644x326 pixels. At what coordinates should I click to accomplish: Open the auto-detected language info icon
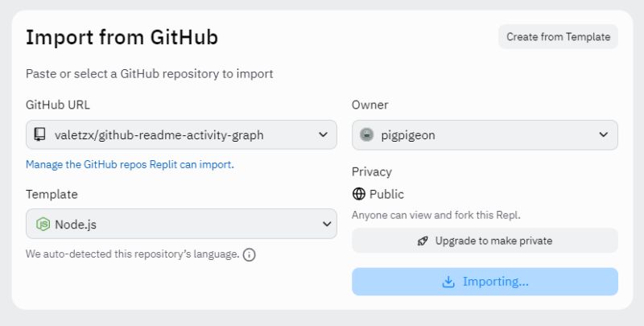(x=249, y=254)
